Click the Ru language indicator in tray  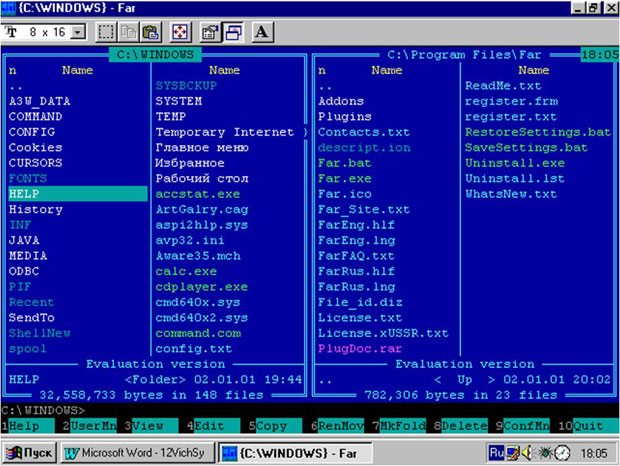pos(496,453)
